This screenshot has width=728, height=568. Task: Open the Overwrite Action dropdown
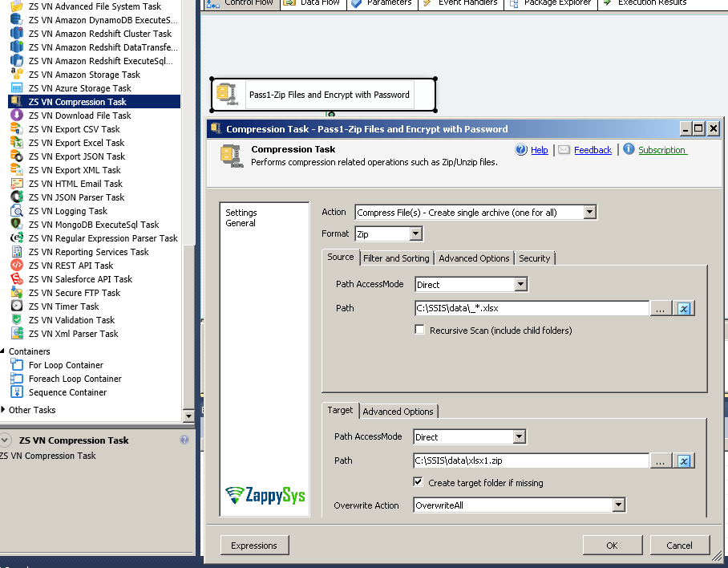coord(618,505)
